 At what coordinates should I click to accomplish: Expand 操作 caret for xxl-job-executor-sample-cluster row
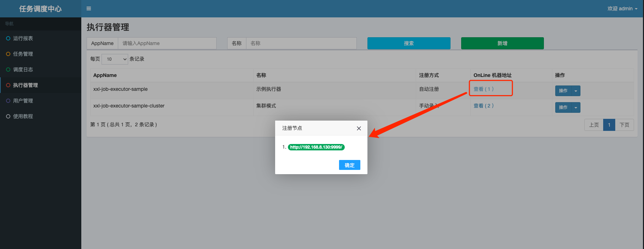pos(575,107)
